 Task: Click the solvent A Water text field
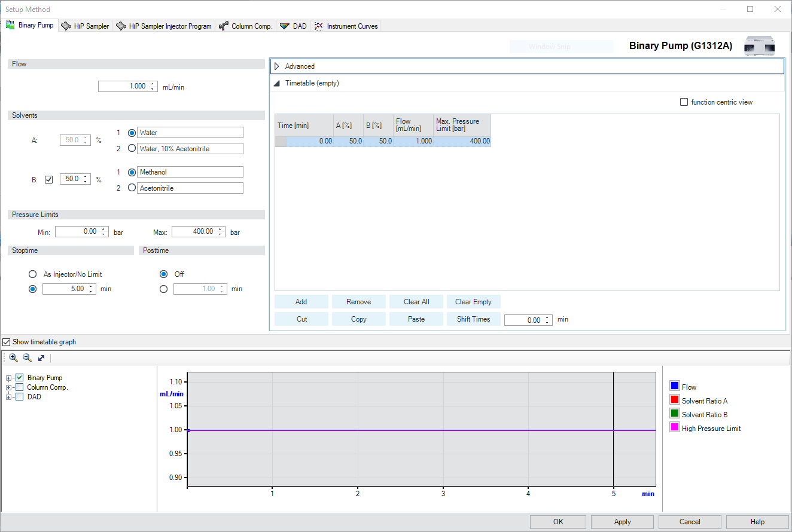point(190,133)
